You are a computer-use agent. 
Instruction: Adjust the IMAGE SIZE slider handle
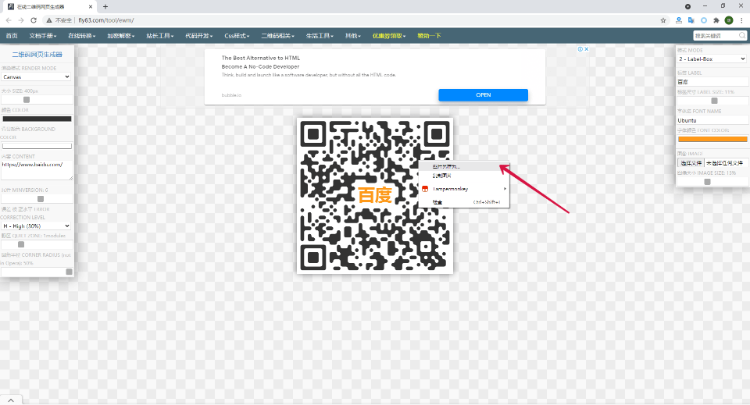pos(707,182)
